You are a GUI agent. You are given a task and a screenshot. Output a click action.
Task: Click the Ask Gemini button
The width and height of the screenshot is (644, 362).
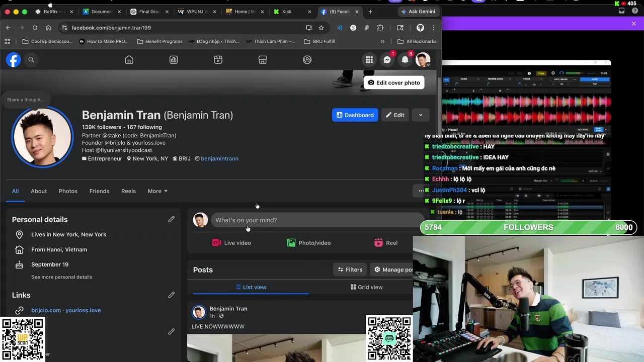418,12
